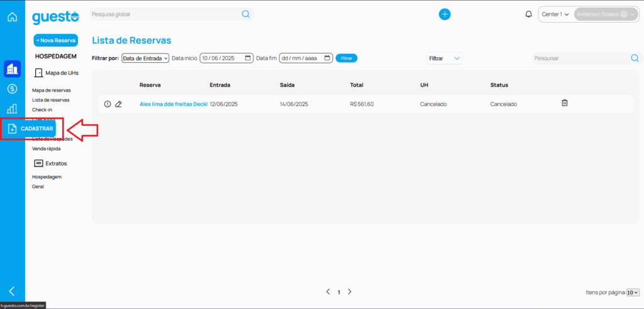This screenshot has width=644, height=309.
Task: Go to next page arrow
Action: pyautogui.click(x=350, y=292)
